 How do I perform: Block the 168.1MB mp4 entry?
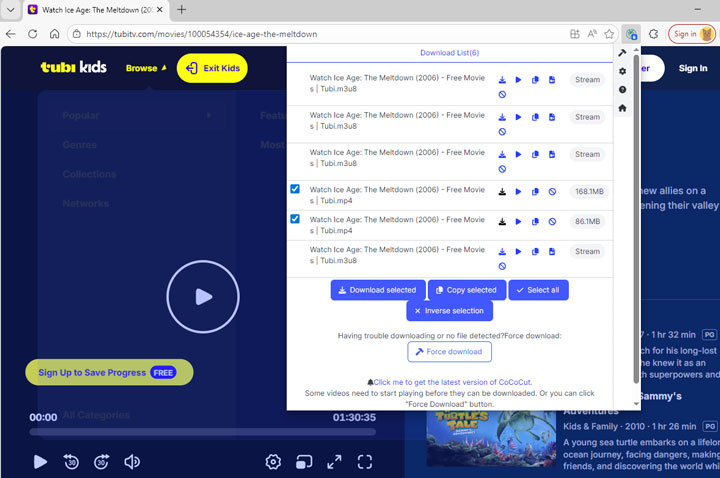pyautogui.click(x=552, y=192)
